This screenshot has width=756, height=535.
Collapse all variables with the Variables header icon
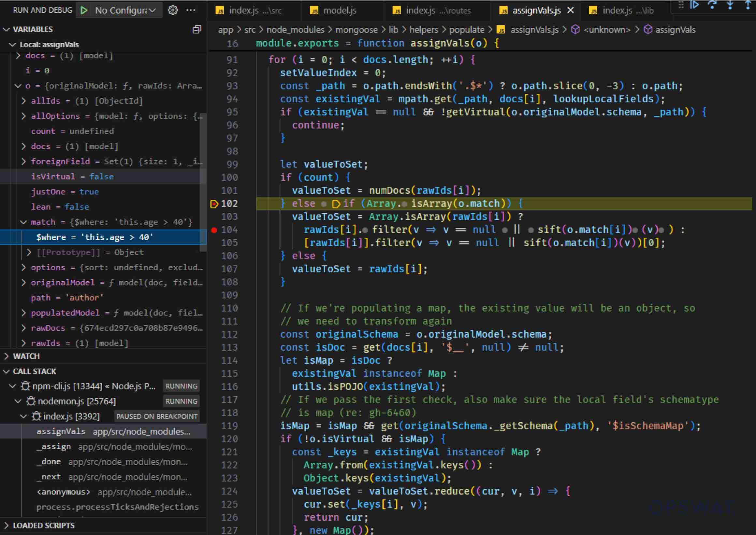[197, 29]
